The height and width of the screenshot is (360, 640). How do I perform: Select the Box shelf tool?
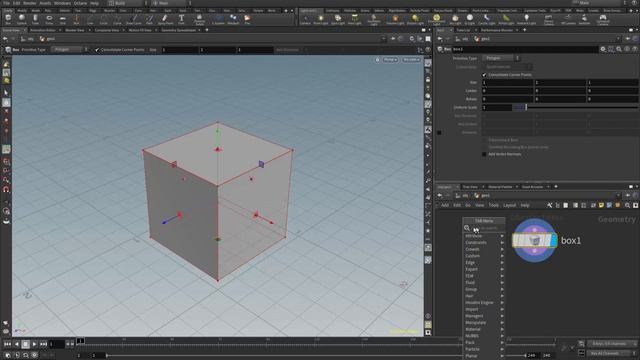8,19
